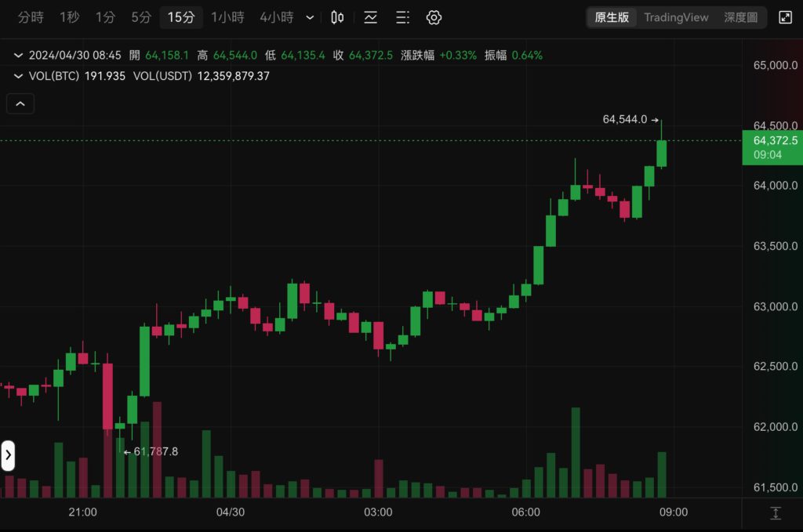Choose the 分時 time-line view

click(x=31, y=17)
